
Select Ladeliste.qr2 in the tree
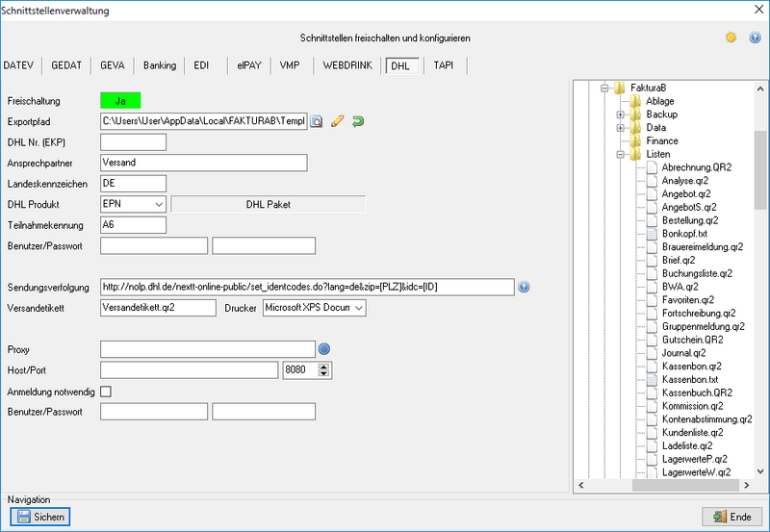tap(687, 445)
